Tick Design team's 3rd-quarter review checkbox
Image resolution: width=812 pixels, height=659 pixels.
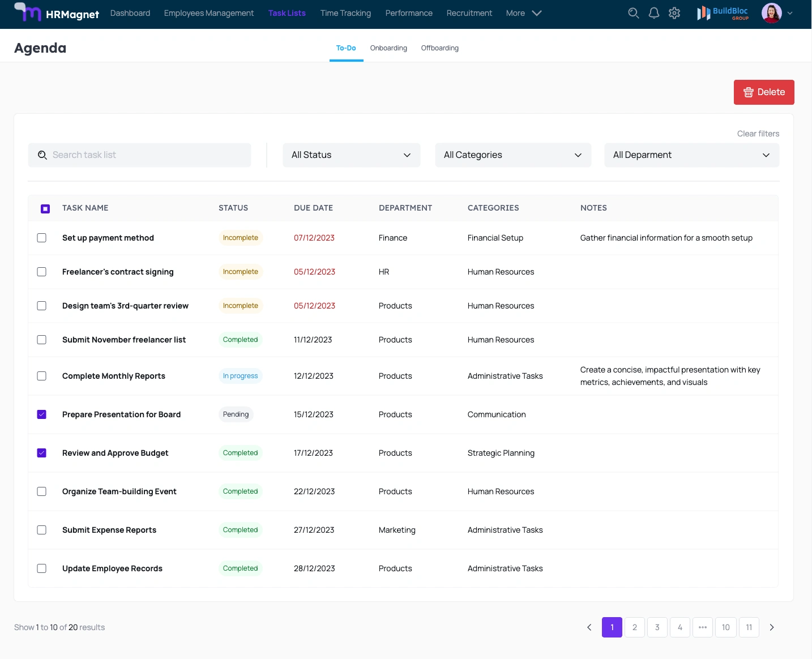tap(42, 306)
